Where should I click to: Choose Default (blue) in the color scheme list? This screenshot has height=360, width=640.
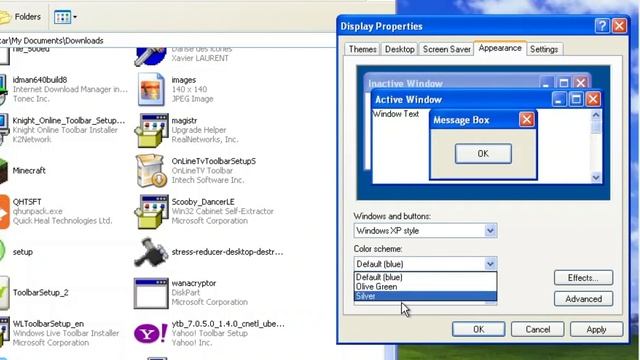pos(425,277)
